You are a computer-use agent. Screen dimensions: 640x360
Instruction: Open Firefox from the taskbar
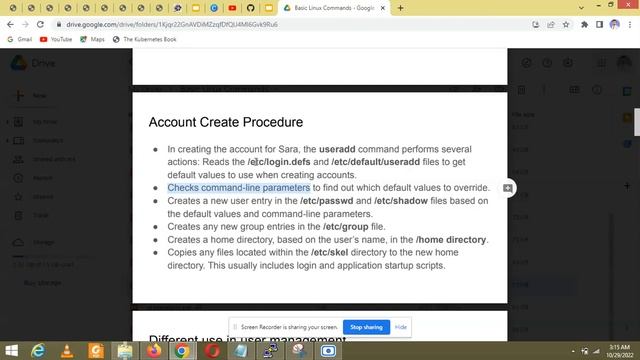[154, 351]
